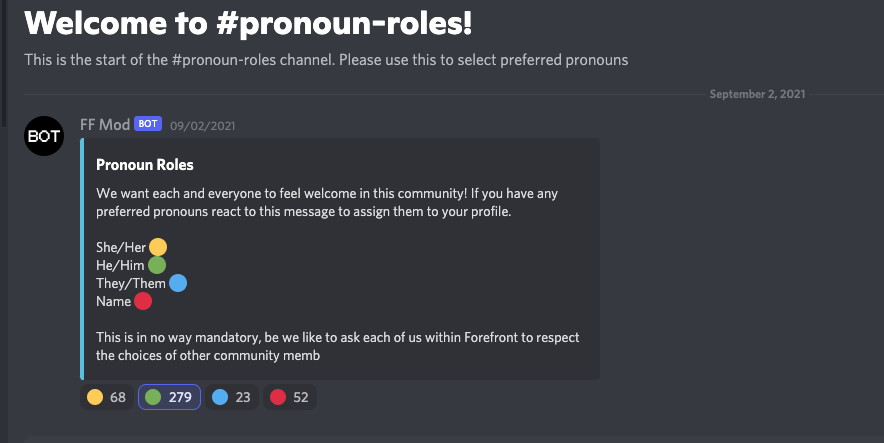Click the Pronoun Roles embed title
Viewport: 884px width, 443px height.
pos(145,164)
